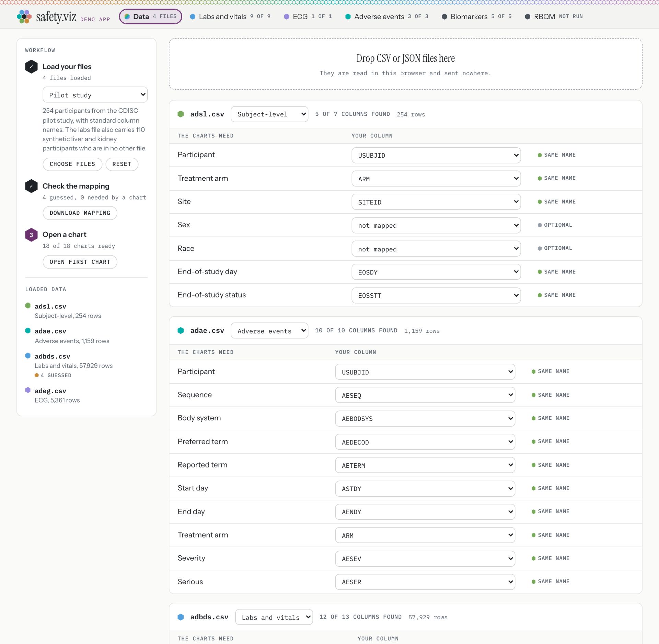The width and height of the screenshot is (659, 644).
Task: Click the checked hexagon for Check the mapping
Action: (31, 186)
